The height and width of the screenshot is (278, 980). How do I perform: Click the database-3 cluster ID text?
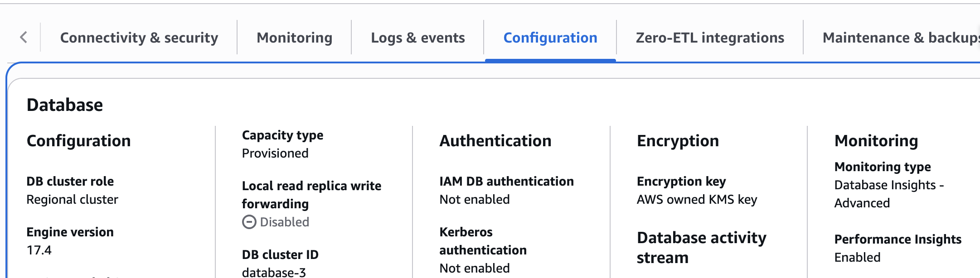274,272
